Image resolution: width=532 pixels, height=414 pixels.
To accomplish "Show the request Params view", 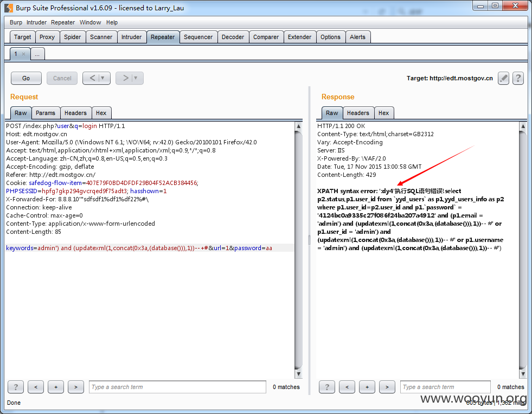I will coord(46,113).
